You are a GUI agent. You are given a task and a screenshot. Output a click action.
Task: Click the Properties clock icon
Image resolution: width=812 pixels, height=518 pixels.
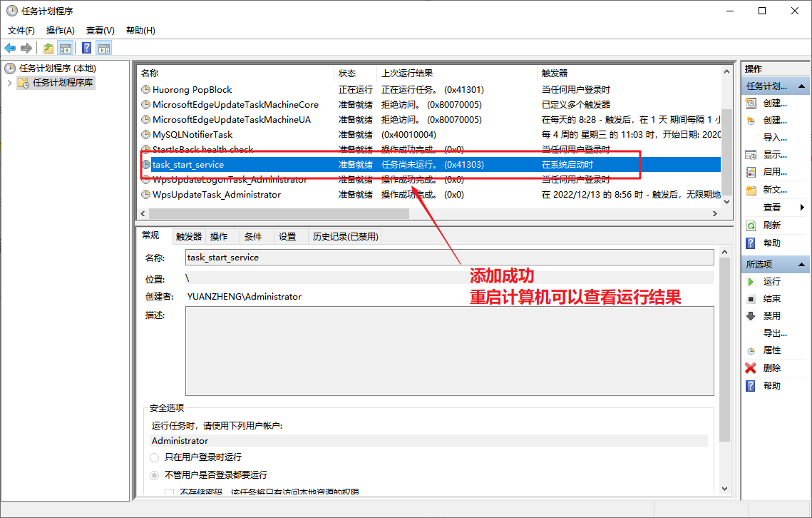(x=751, y=351)
